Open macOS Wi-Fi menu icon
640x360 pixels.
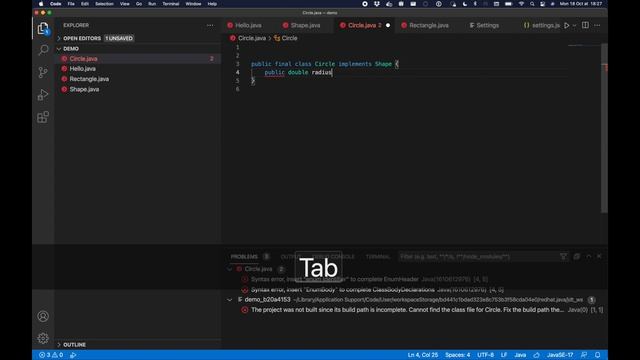pyautogui.click(x=521, y=4)
